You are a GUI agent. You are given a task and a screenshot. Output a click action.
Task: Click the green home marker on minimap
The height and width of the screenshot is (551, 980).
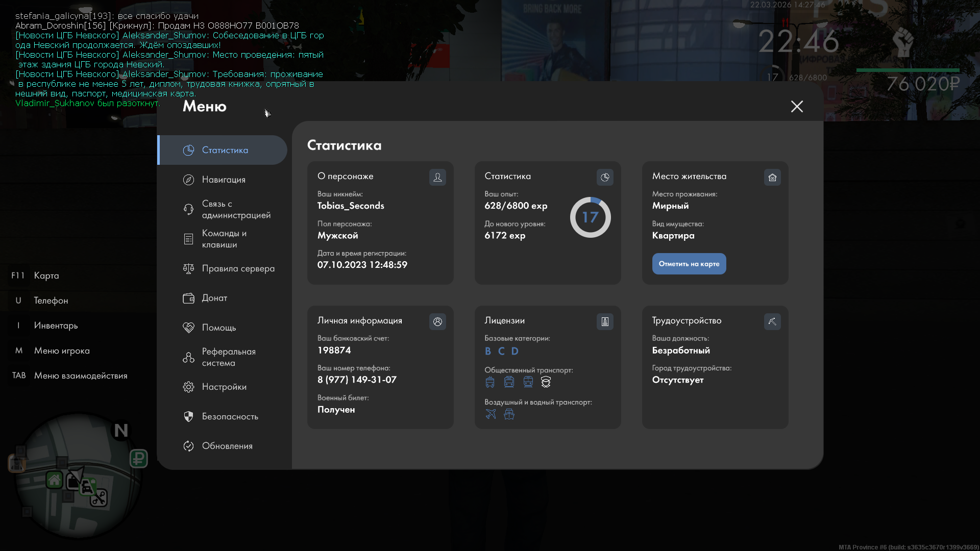(54, 480)
